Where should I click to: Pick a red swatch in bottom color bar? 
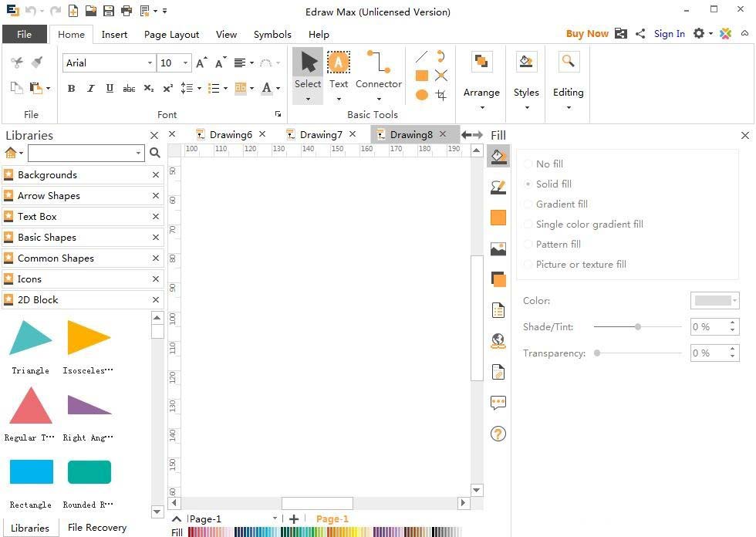[x=191, y=532]
